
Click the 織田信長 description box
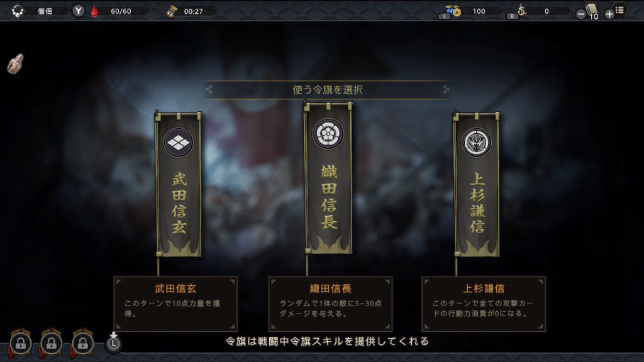(x=331, y=304)
